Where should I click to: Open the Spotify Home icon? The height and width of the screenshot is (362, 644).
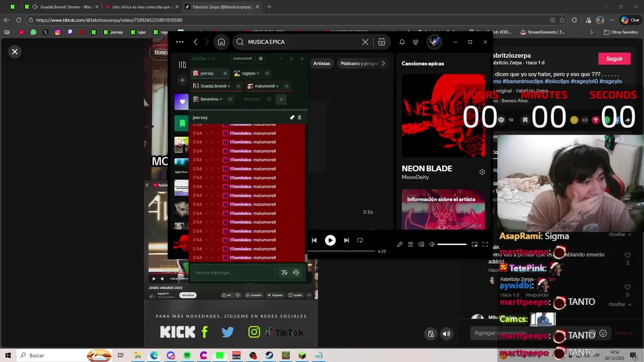[x=221, y=42]
